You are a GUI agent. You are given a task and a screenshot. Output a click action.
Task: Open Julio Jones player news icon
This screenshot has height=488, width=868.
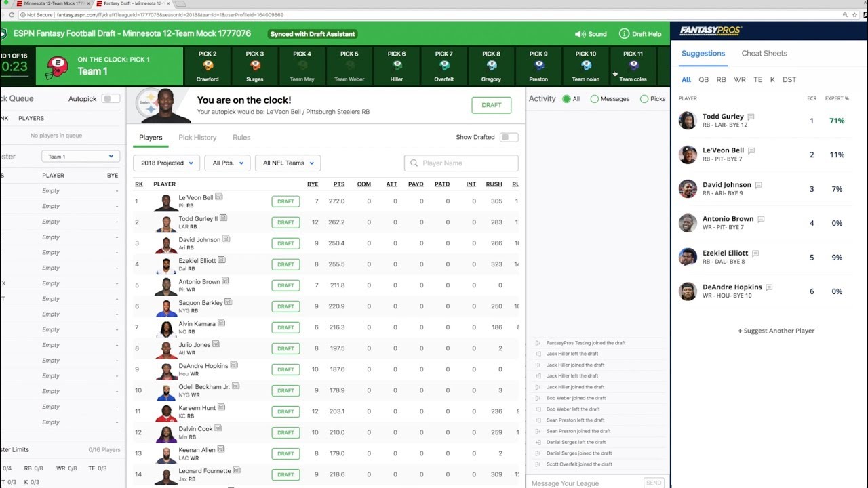coord(216,344)
